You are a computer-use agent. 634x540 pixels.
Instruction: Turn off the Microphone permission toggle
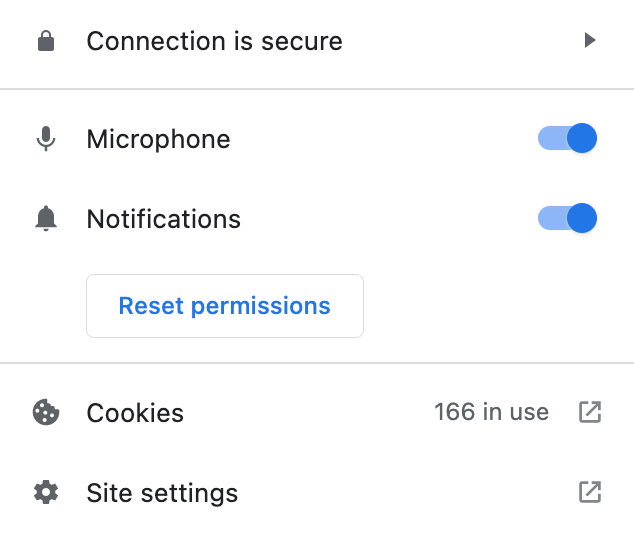tap(567, 138)
